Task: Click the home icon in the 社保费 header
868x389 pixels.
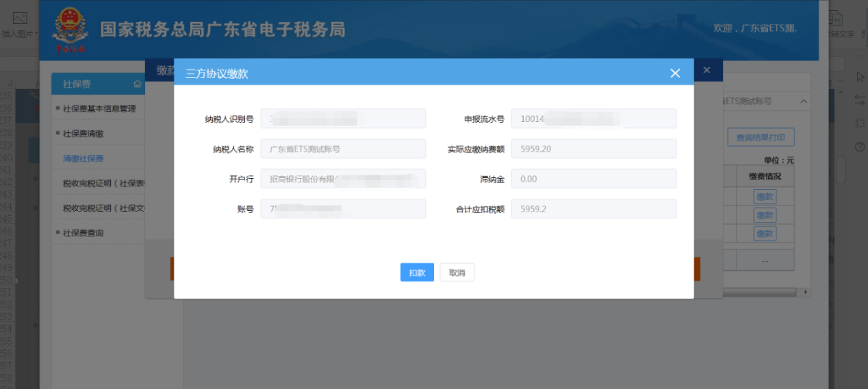Action: click(x=138, y=84)
